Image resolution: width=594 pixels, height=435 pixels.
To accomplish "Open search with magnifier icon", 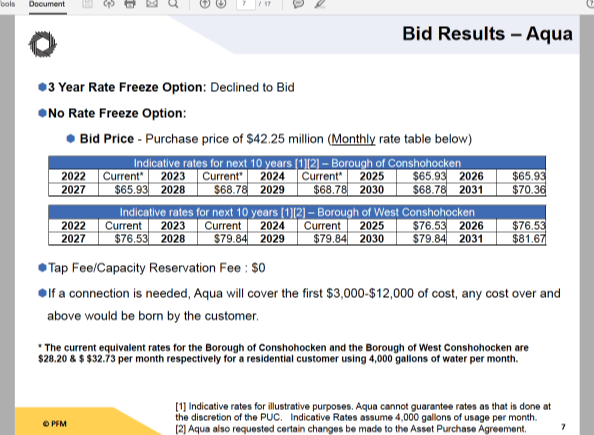I will (173, 4).
